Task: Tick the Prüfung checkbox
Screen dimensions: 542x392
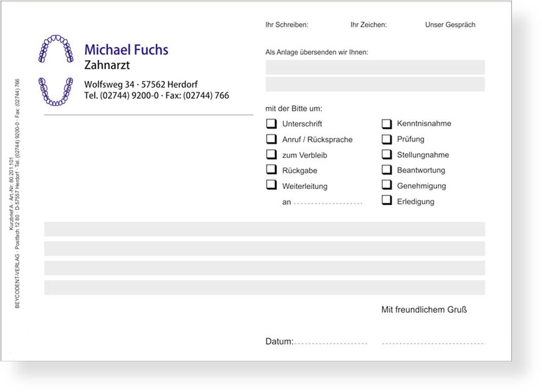Action: click(387, 139)
